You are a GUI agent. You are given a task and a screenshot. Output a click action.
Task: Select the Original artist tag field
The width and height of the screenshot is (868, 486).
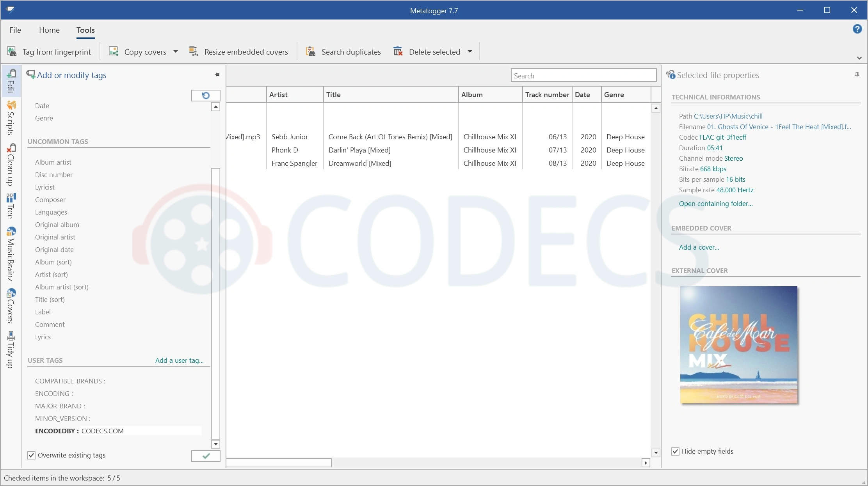click(55, 237)
